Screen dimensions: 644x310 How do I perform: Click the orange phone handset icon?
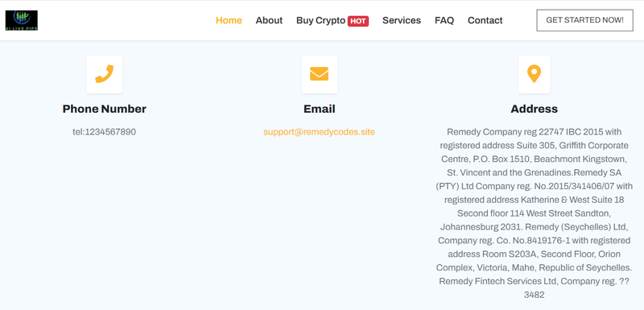pyautogui.click(x=105, y=74)
